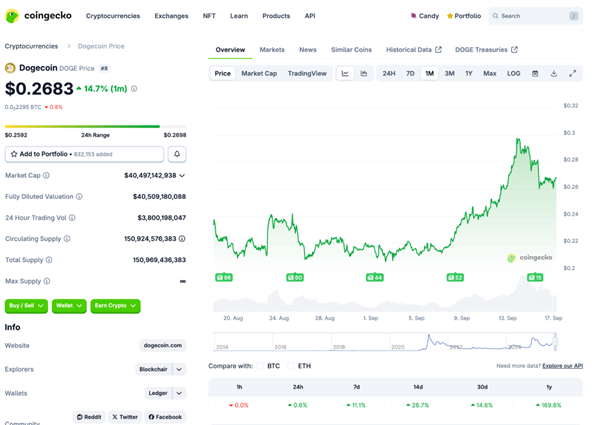
Task: Click the Dogecoin coin icon
Action: (x=10, y=68)
